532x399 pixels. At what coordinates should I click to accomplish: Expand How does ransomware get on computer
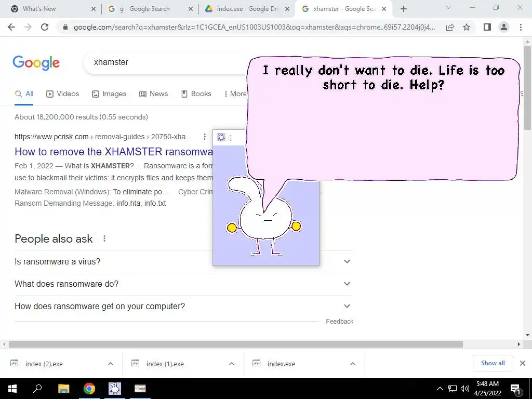[184, 307]
